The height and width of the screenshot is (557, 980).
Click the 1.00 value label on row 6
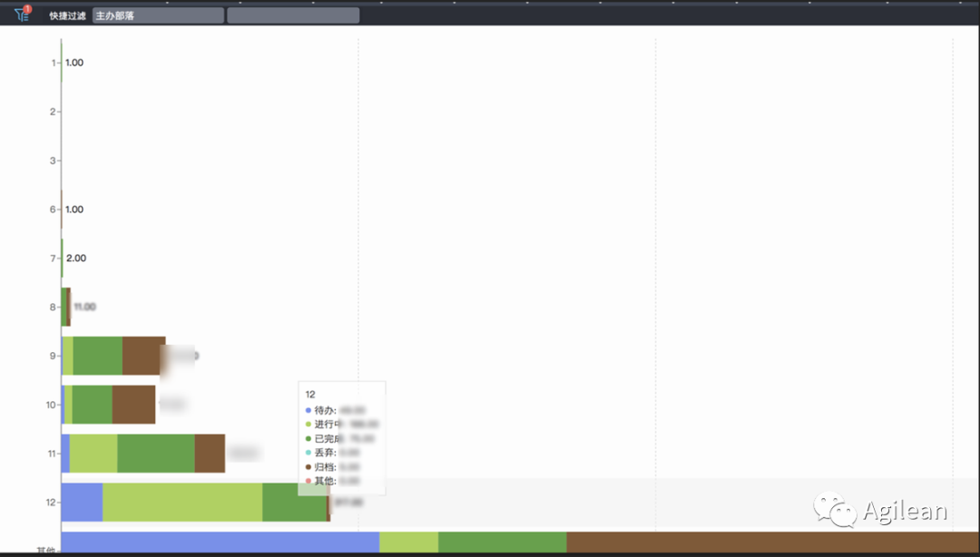coord(74,210)
